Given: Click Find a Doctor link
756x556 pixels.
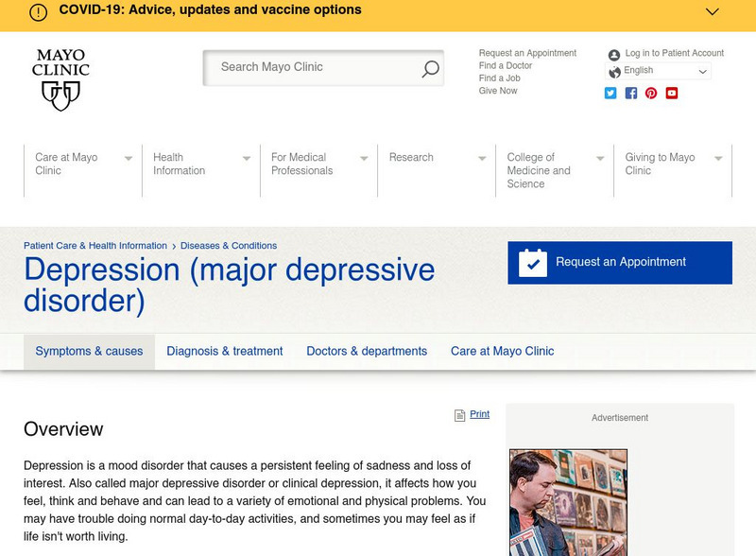Looking at the screenshot, I should [x=506, y=65].
